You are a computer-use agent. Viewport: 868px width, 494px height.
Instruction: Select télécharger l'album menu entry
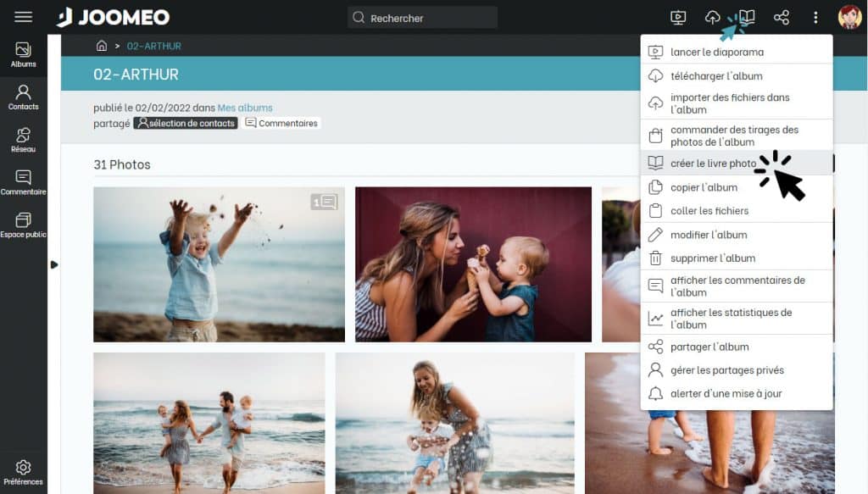[737, 75]
